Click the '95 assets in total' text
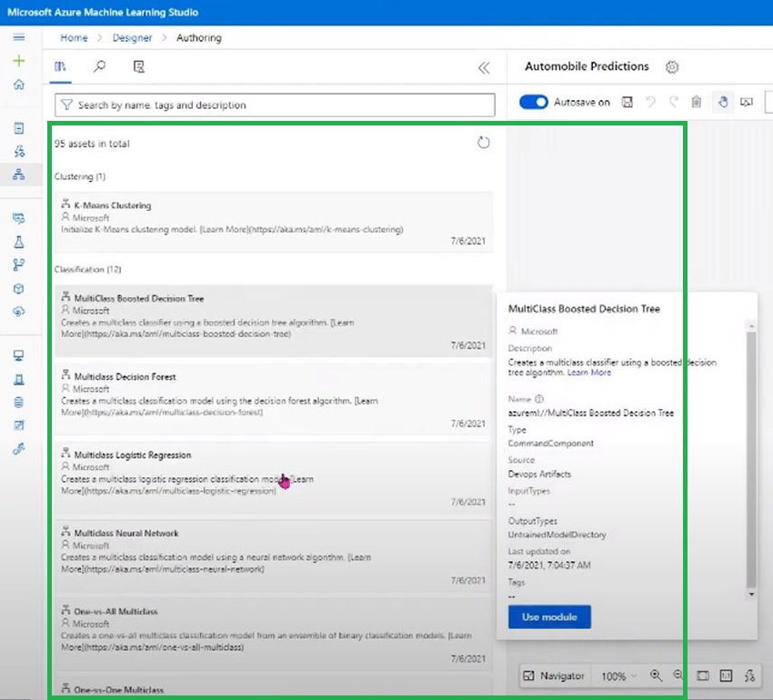This screenshot has height=700, width=773. tap(92, 144)
